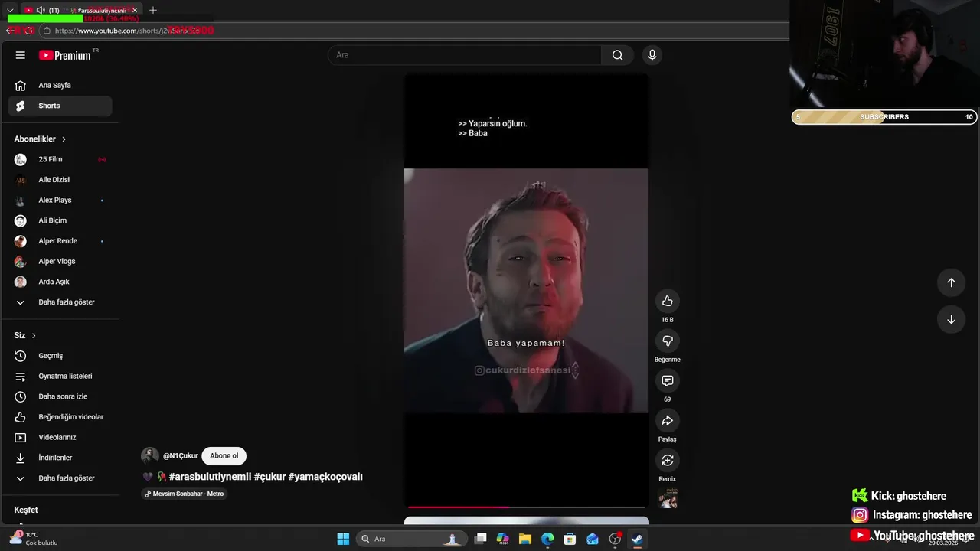Go to YouTube Premium home via logo
The height and width of the screenshot is (551, 980).
[65, 55]
